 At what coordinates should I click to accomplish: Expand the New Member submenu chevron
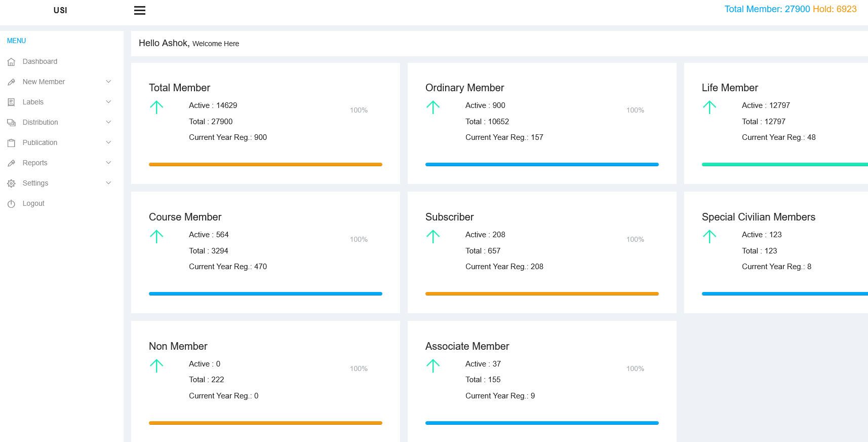pos(108,82)
